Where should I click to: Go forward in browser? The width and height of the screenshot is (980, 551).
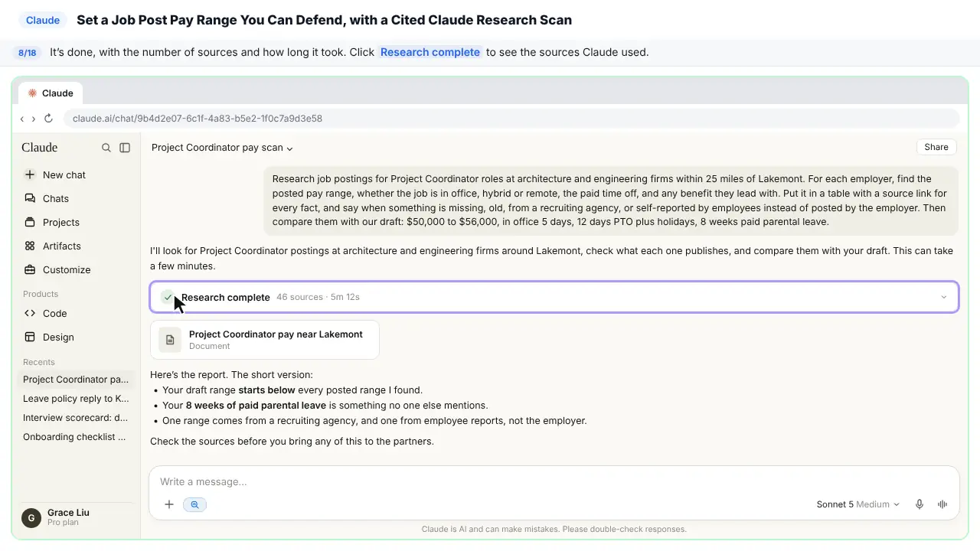coord(33,119)
